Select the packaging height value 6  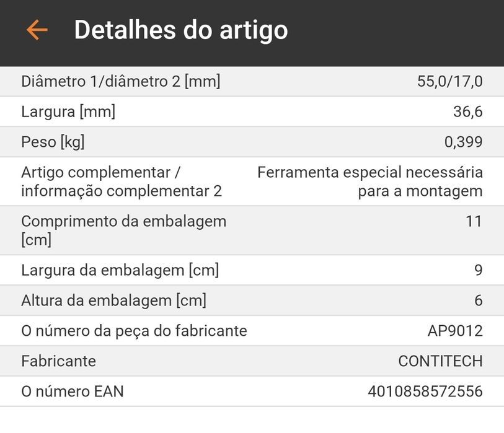coord(478,300)
